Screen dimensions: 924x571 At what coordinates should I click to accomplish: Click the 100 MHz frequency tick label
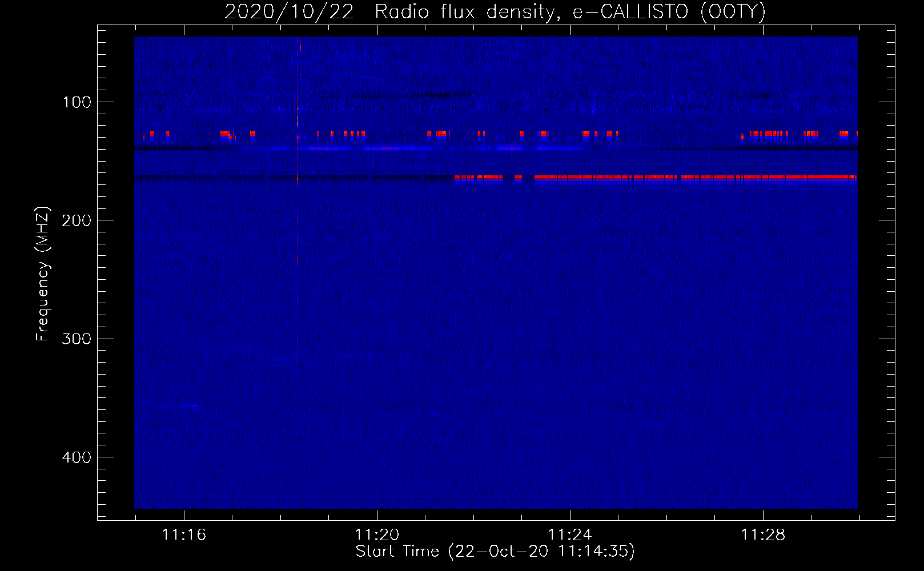tap(77, 102)
